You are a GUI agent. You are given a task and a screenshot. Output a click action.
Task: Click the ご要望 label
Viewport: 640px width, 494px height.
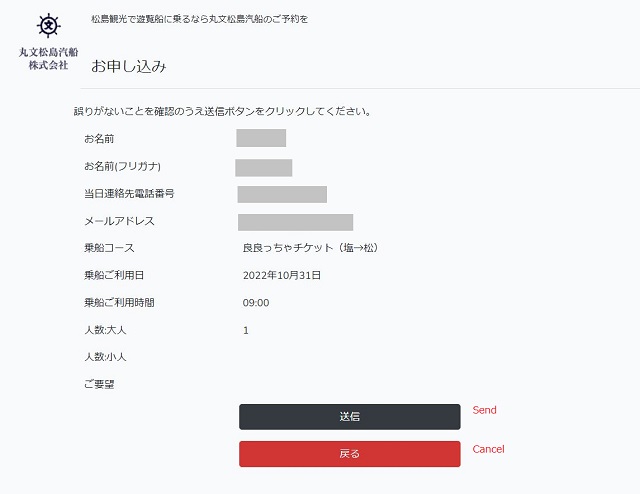pos(99,384)
